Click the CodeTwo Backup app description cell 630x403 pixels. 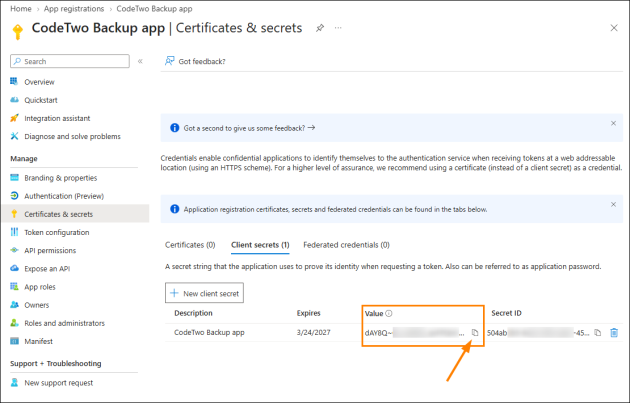(x=209, y=333)
